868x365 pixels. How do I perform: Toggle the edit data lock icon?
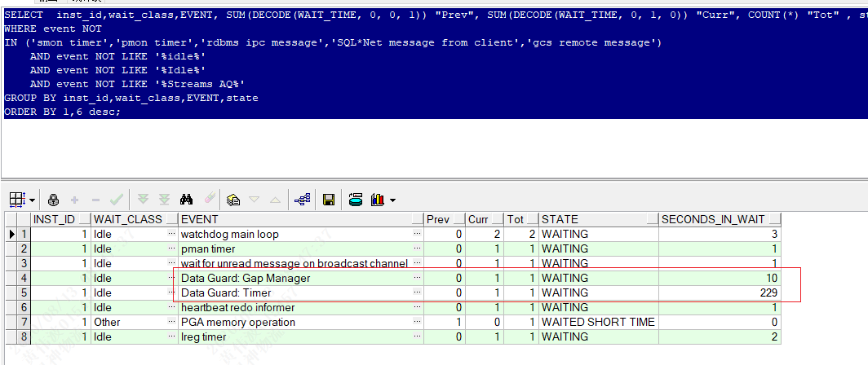[53, 200]
